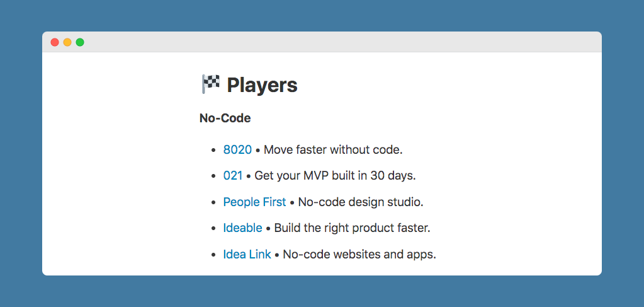Click text 'No-code websites and apps.'
The width and height of the screenshot is (644, 307).
359,254
